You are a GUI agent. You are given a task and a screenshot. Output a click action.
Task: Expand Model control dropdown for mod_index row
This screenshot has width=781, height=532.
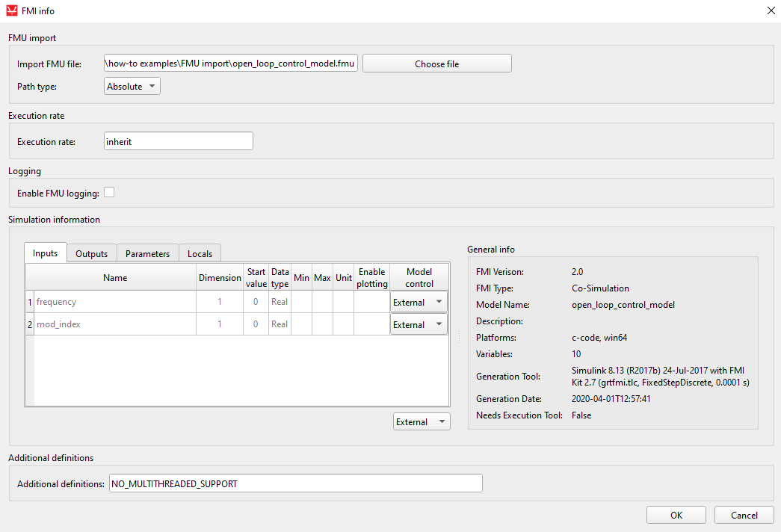[x=419, y=325]
